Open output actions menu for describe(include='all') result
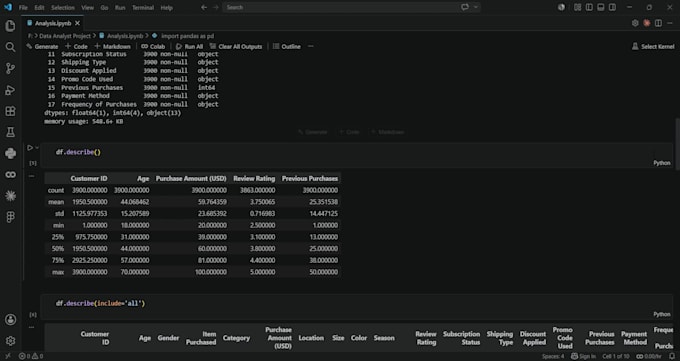This screenshot has width=680, height=361. (32, 328)
